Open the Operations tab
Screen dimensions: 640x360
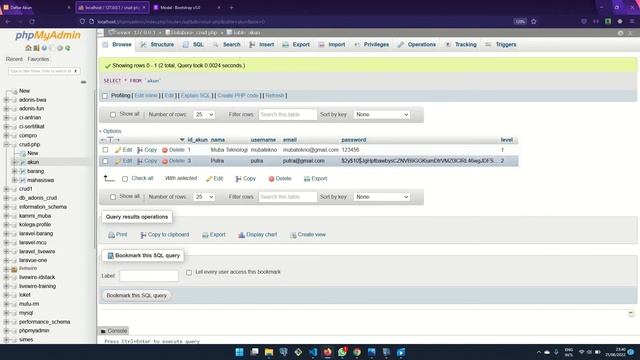tap(417, 44)
